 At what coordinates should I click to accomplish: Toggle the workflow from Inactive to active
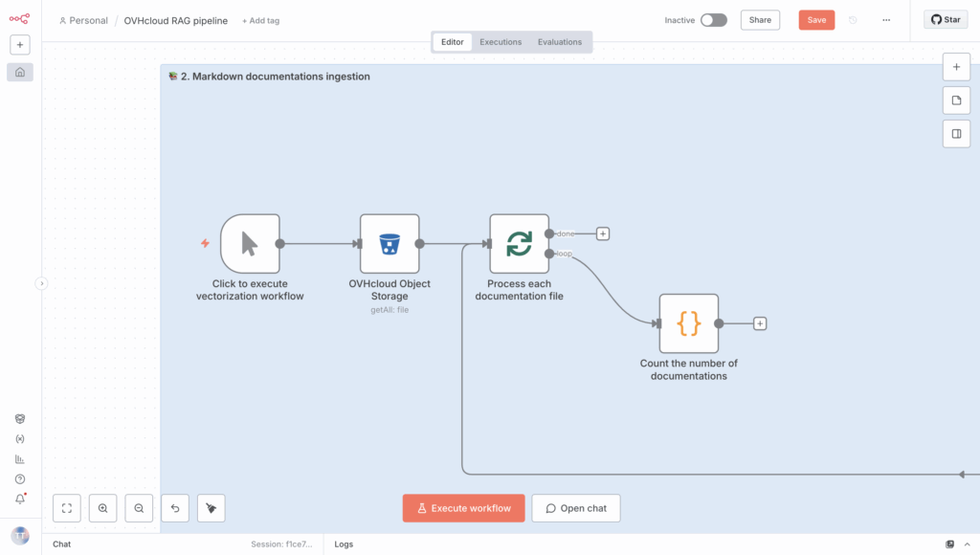[713, 20]
